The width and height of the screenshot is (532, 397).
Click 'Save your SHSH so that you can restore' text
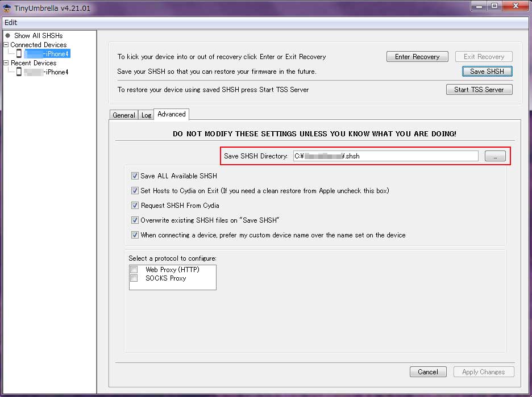click(217, 72)
